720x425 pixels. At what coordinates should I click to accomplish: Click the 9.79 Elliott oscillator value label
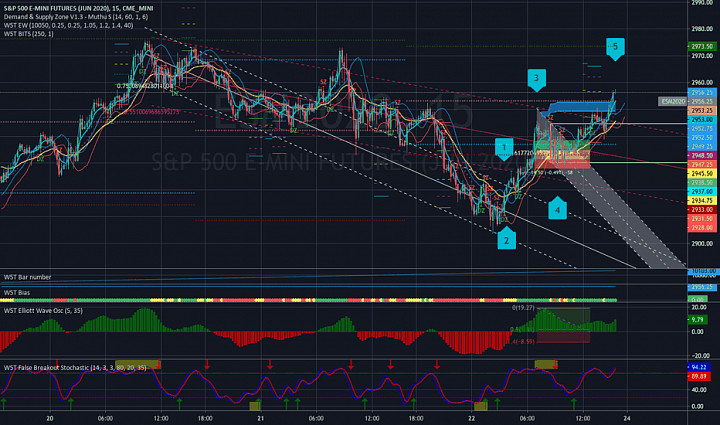coord(697,319)
